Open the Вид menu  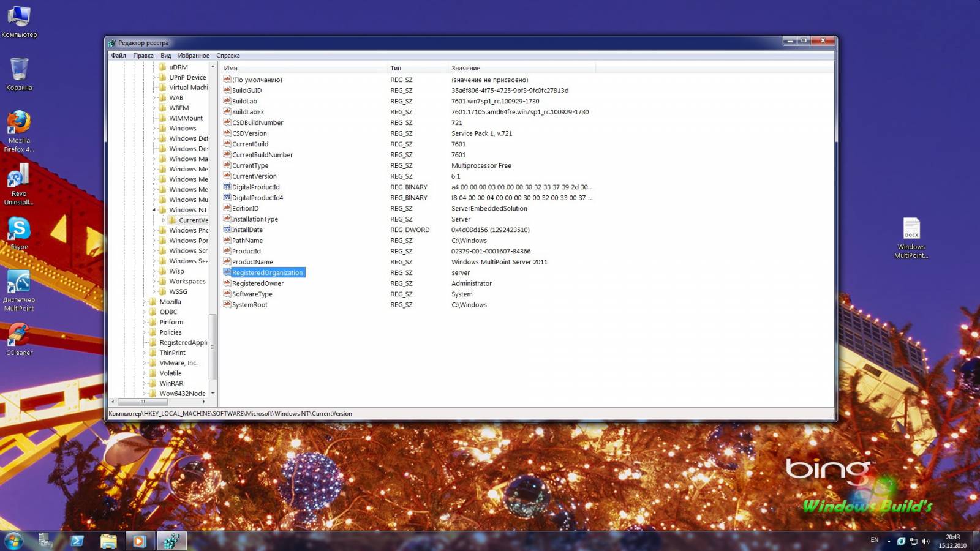tap(165, 55)
